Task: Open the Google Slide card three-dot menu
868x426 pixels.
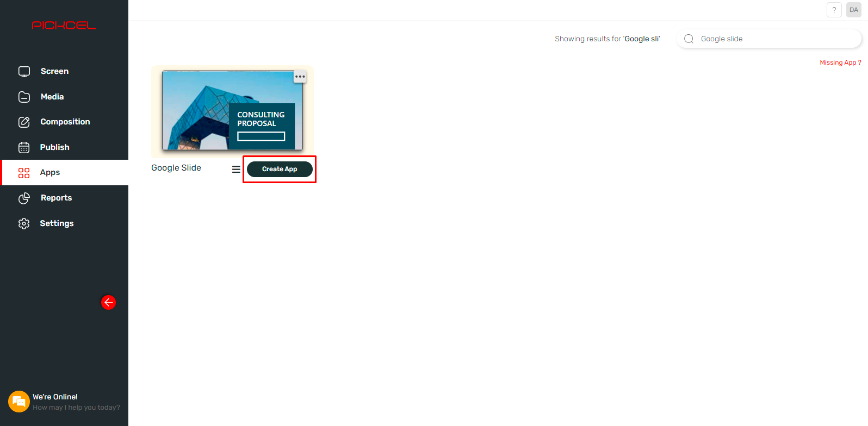Action: click(x=300, y=77)
